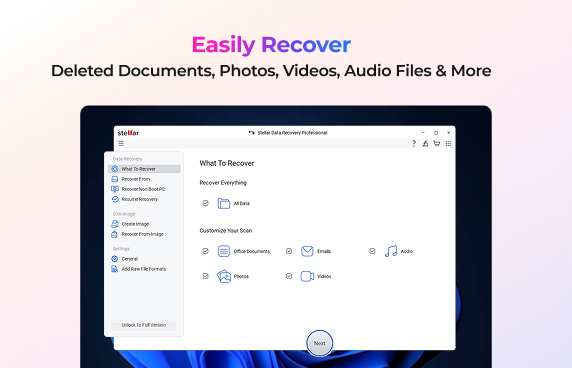572x368 pixels.
Task: Click the Recover From Image icon
Action: coord(115,234)
